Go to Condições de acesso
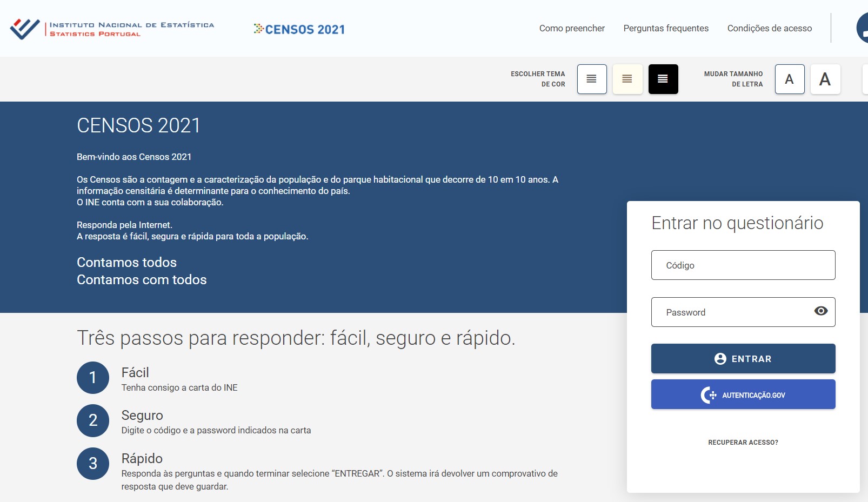The image size is (868, 502). click(x=769, y=28)
